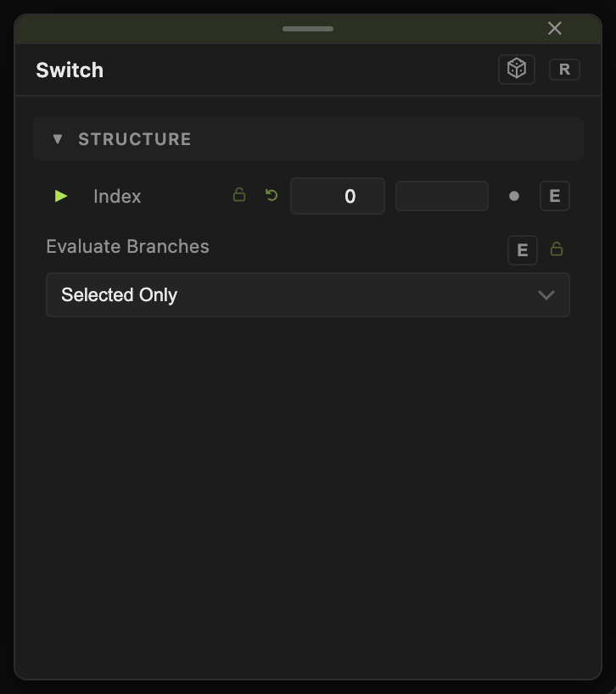
Task: Collapse the STRUCTURE section
Action: (x=58, y=139)
